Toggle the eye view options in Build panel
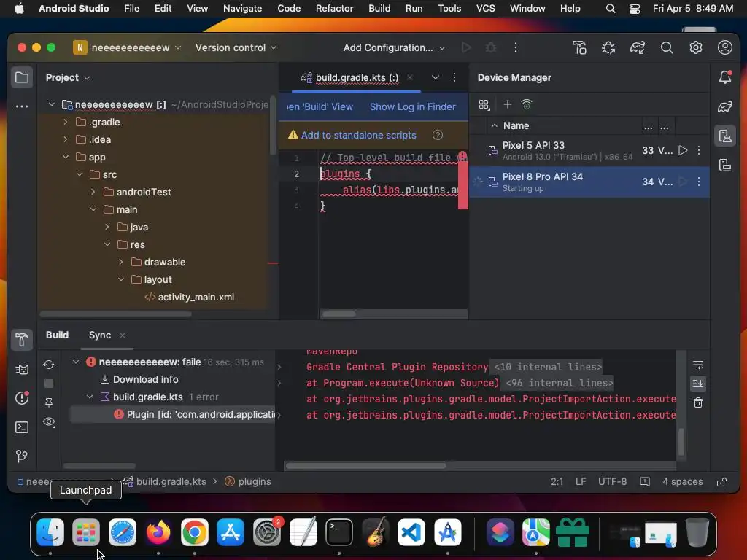This screenshot has height=560, width=747. click(49, 422)
